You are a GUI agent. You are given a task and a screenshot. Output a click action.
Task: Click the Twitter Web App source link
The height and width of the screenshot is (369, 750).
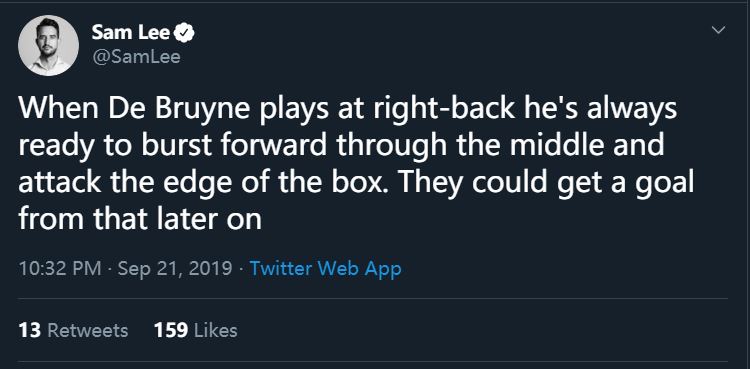tap(325, 268)
